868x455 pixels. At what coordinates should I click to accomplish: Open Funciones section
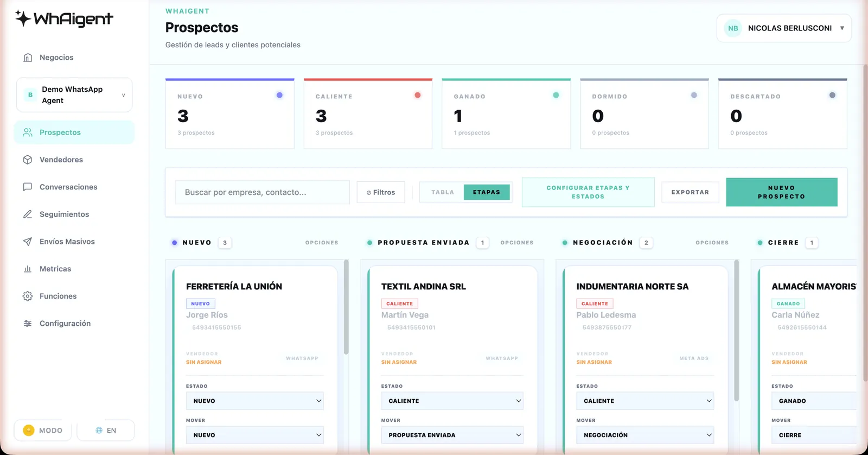[74, 296]
